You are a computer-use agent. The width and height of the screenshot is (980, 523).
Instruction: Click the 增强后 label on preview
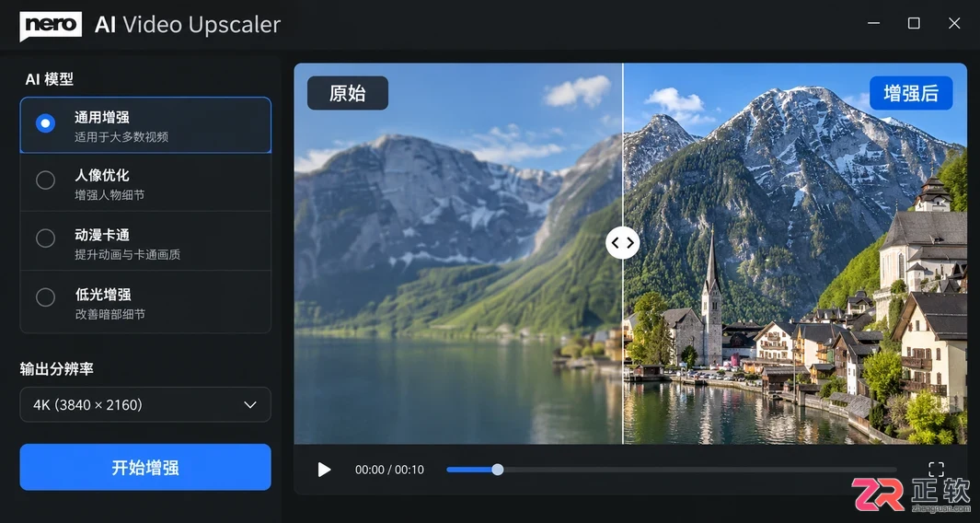[x=911, y=93]
